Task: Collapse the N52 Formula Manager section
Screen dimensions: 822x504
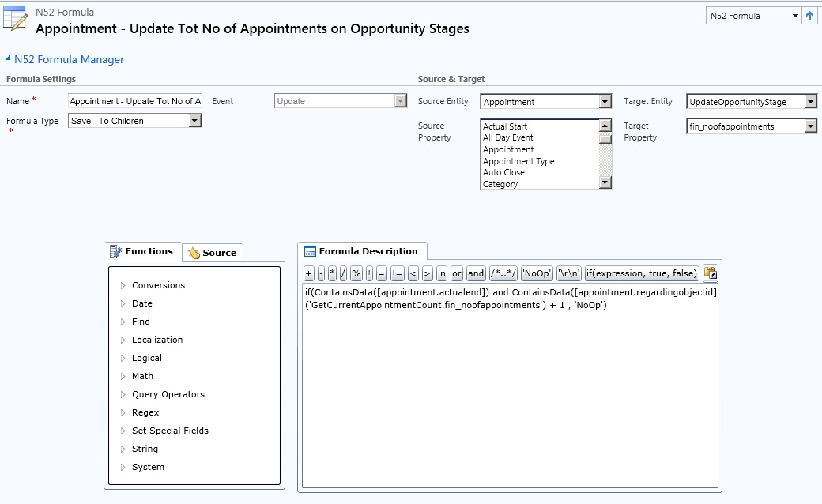Action: (x=9, y=59)
